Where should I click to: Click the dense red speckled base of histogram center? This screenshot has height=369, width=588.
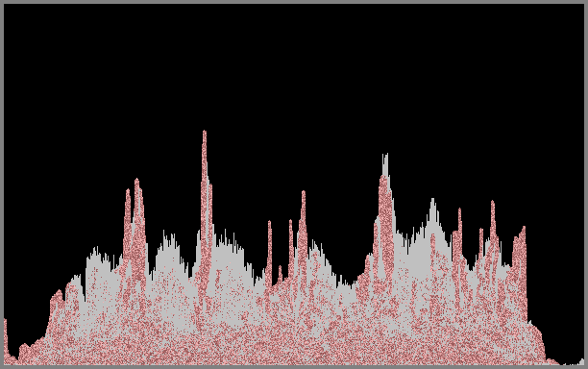tap(292, 337)
